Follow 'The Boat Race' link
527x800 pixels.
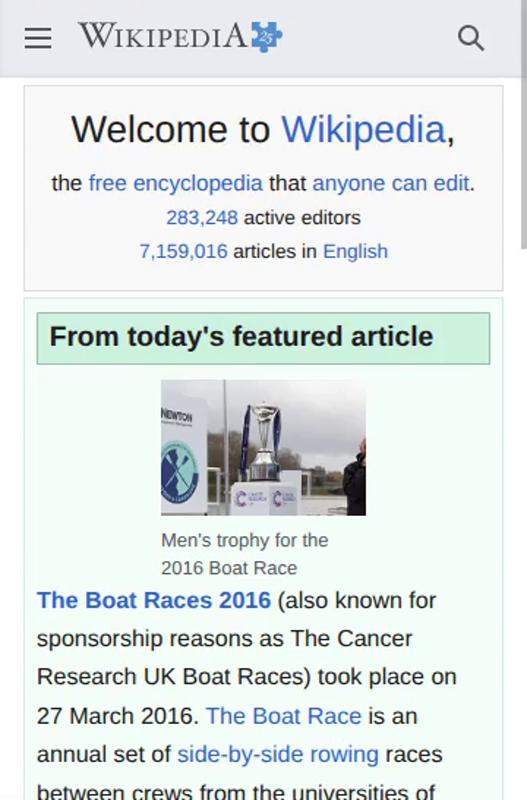[284, 716]
